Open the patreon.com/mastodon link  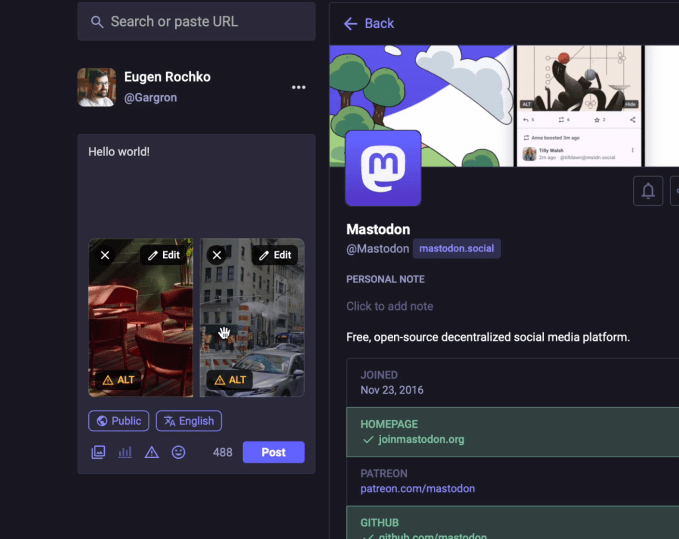click(418, 489)
